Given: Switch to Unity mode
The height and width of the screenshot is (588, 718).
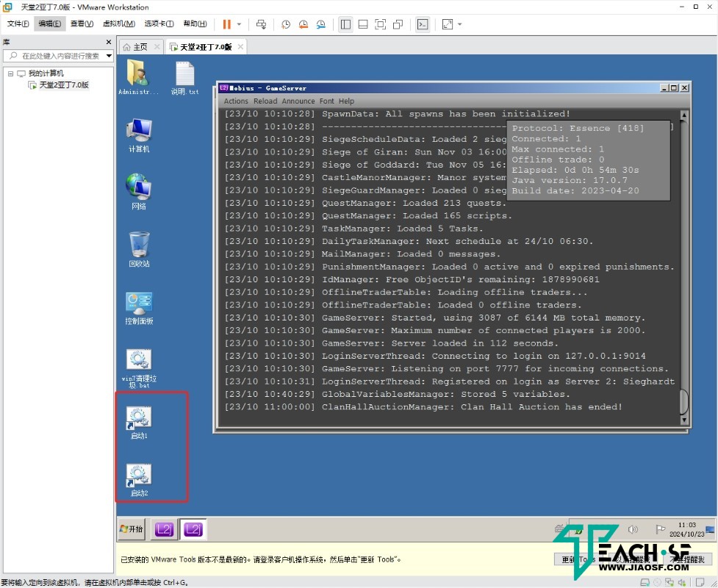Looking at the screenshot, I should (x=398, y=24).
